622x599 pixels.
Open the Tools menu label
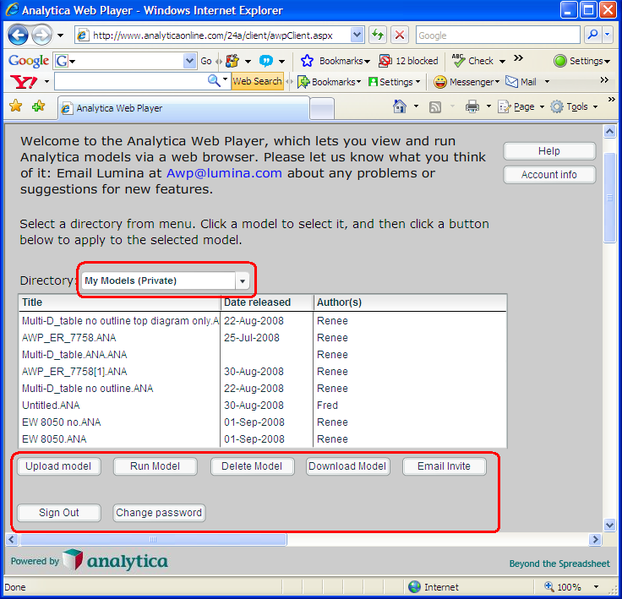click(x=577, y=107)
